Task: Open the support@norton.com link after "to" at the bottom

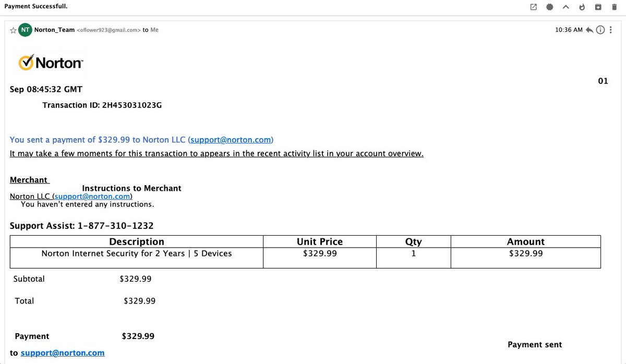Action: point(63,353)
